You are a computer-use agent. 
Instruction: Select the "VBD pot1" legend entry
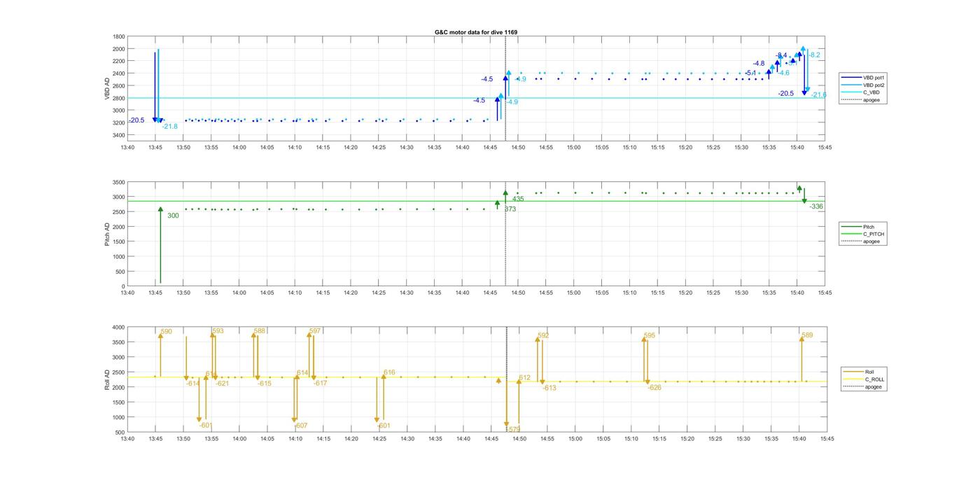862,77
